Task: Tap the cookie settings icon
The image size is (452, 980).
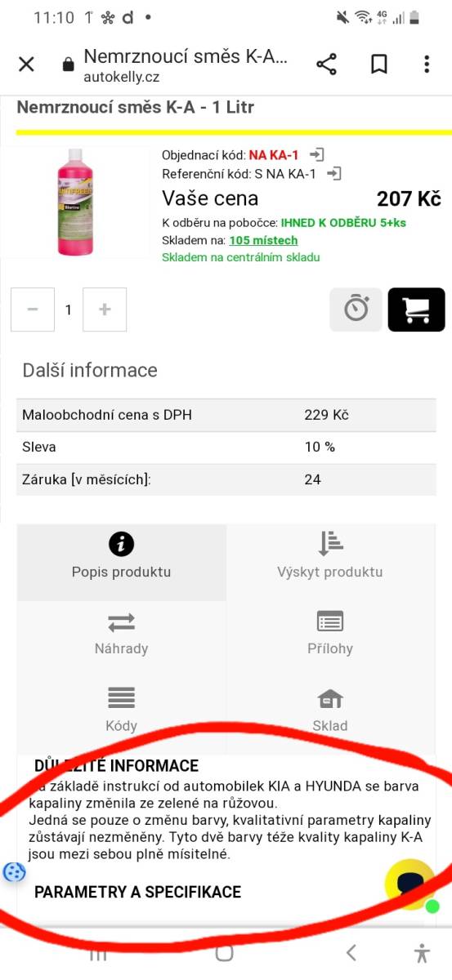Action: (15, 872)
